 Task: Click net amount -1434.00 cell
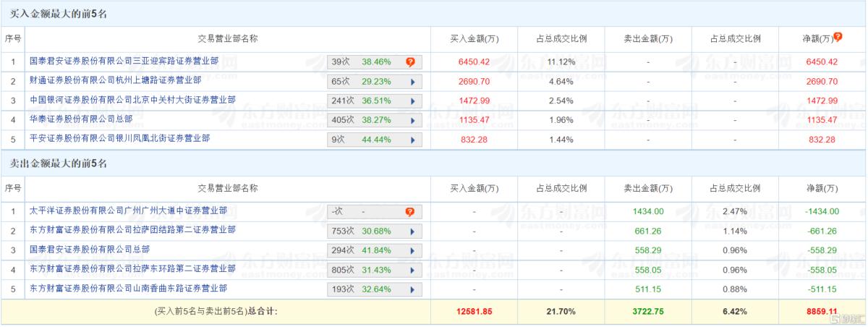(x=822, y=211)
